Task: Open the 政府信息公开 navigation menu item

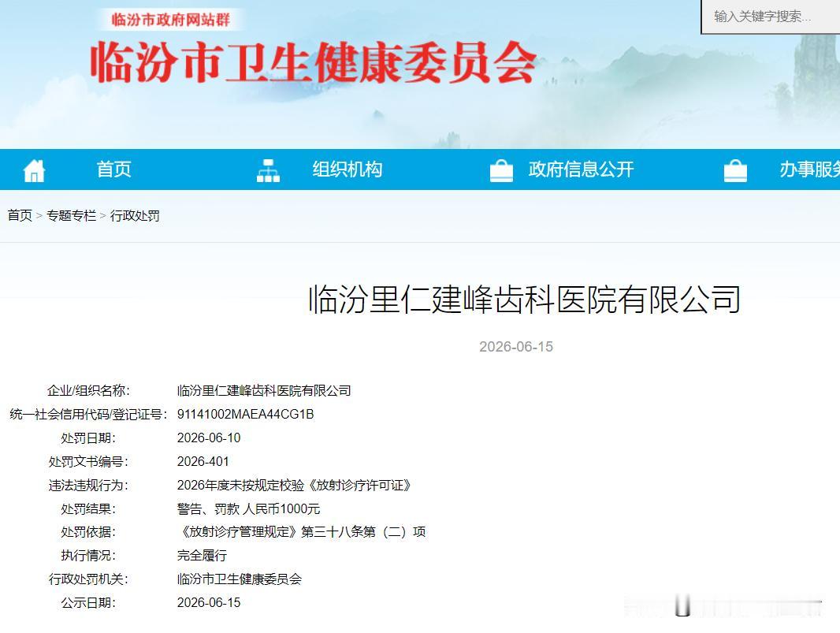Action: click(581, 169)
